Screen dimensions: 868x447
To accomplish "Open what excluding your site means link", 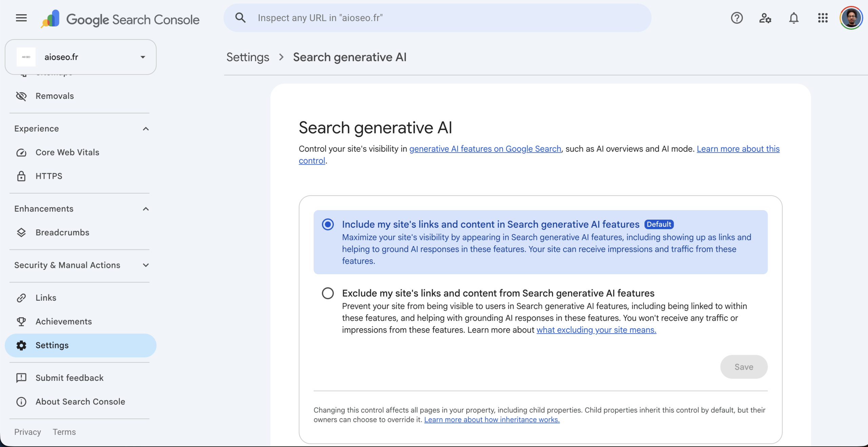I will point(596,330).
